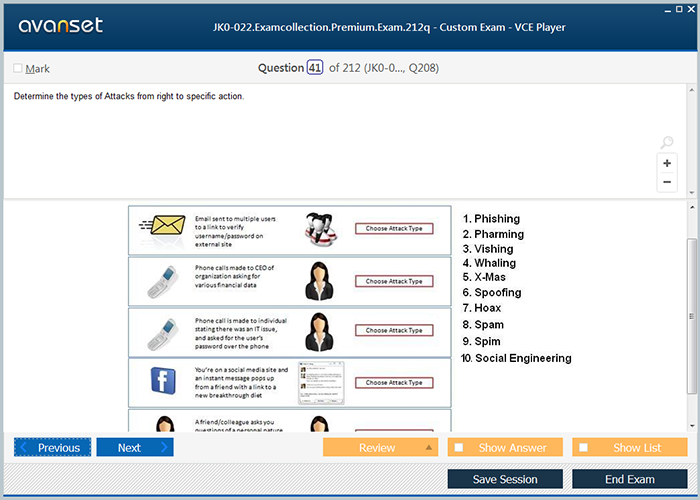This screenshot has height=500, width=700.
Task: Click the answer pane scroll down arrow
Action: click(692, 426)
